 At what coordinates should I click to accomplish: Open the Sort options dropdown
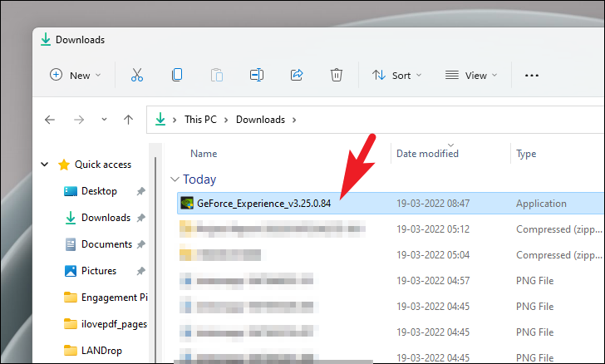(396, 76)
